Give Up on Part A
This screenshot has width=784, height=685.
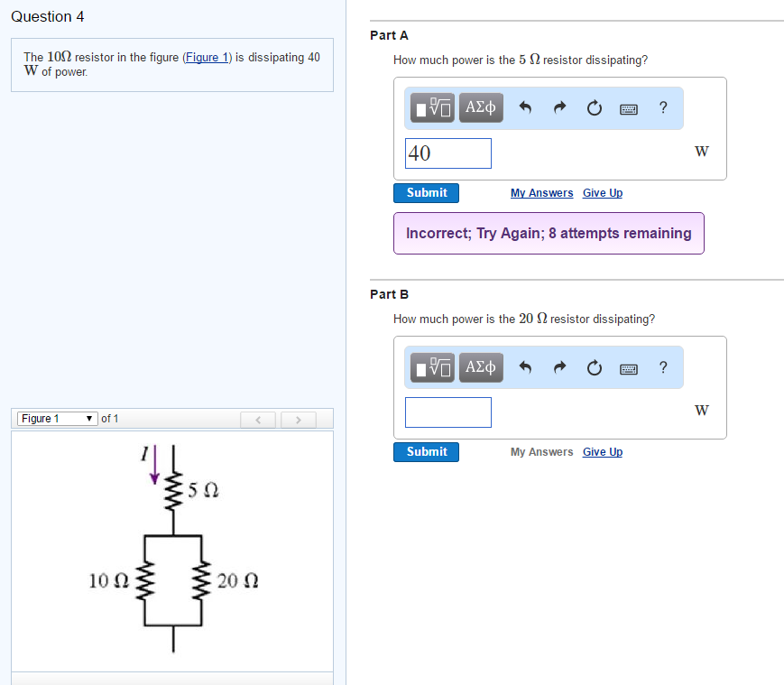[603, 193]
